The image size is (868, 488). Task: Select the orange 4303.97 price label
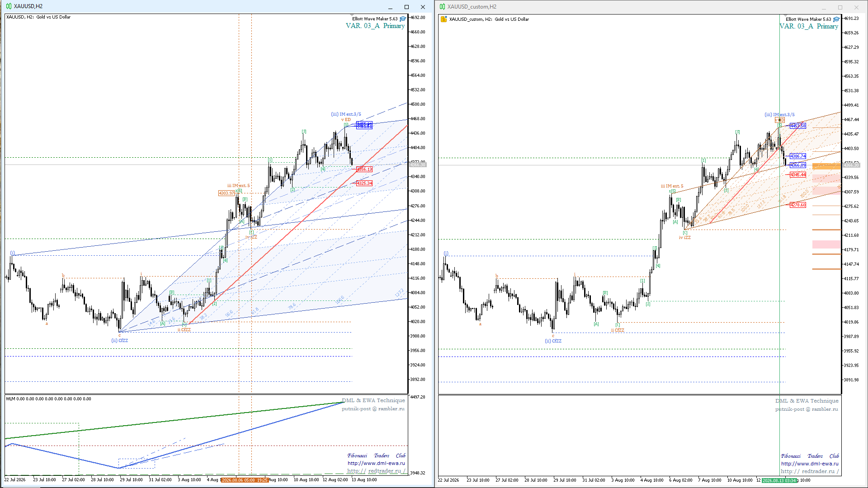pyautogui.click(x=226, y=193)
